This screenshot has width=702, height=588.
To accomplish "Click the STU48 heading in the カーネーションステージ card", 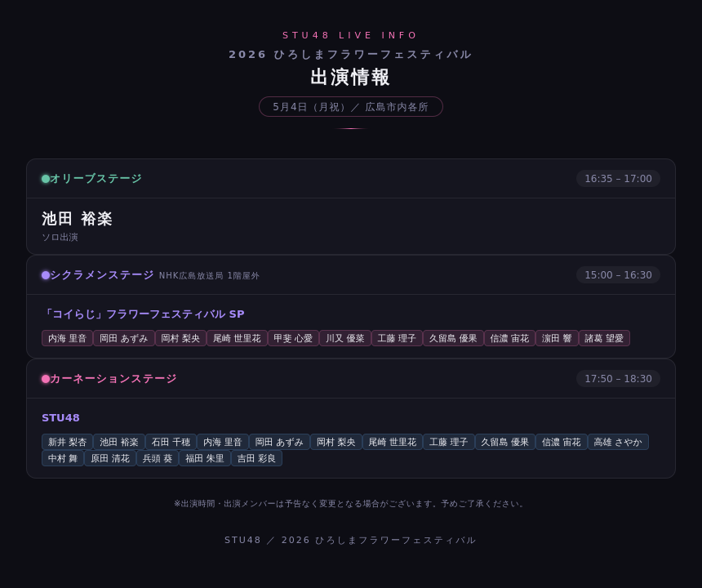I will [60, 418].
